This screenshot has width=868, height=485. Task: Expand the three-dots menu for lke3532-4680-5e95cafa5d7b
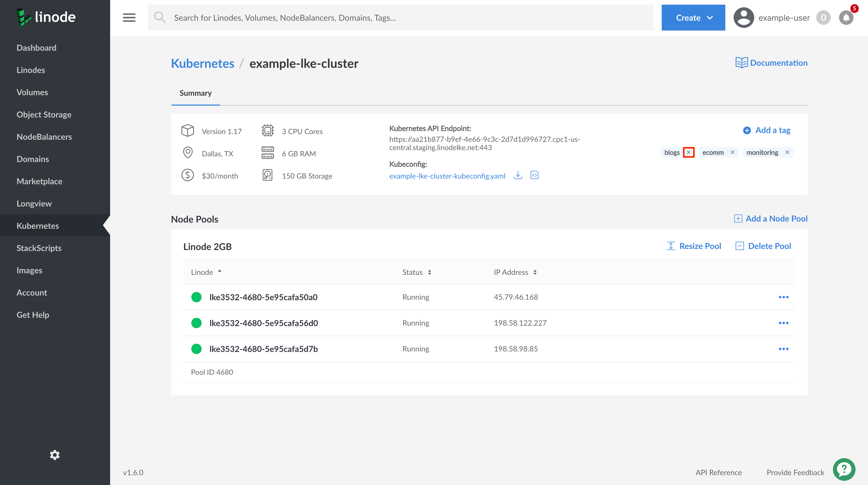[783, 349]
